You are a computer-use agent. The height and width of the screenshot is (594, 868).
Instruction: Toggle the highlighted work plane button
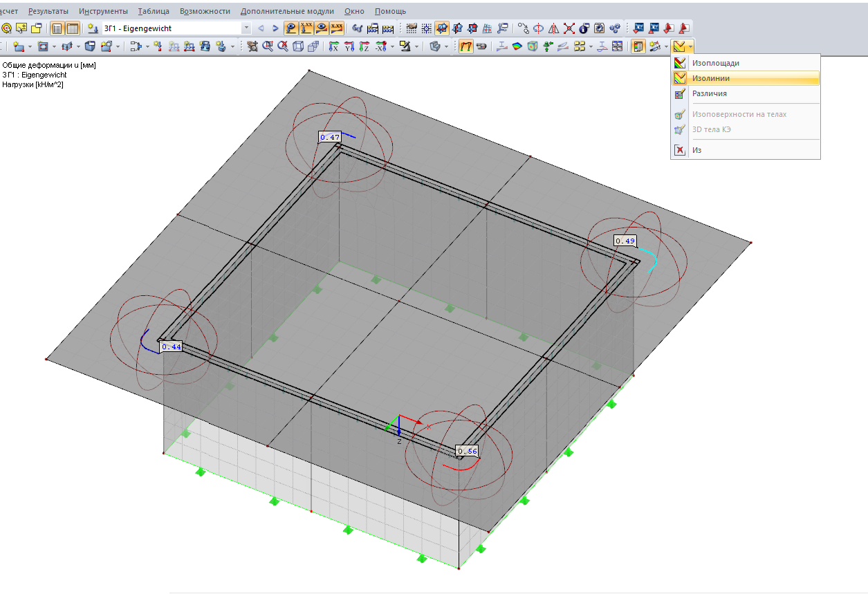click(x=441, y=28)
